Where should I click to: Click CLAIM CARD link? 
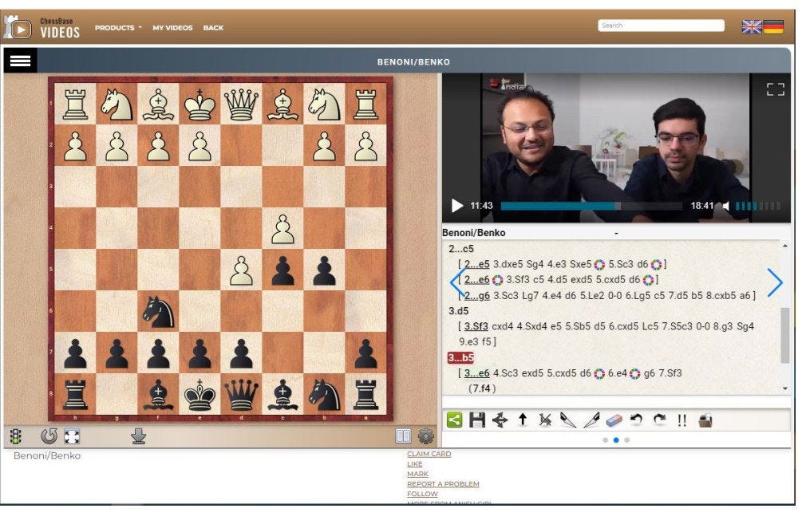pyautogui.click(x=429, y=454)
